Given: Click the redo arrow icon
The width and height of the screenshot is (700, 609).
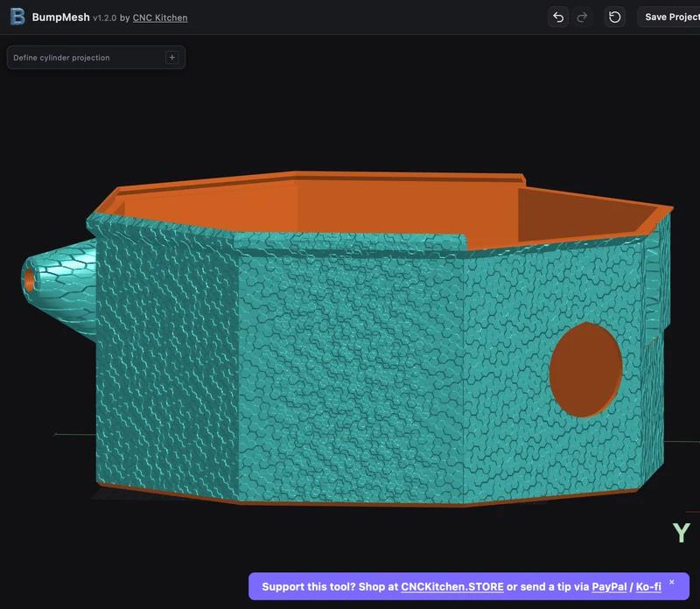Looking at the screenshot, I should [582, 17].
